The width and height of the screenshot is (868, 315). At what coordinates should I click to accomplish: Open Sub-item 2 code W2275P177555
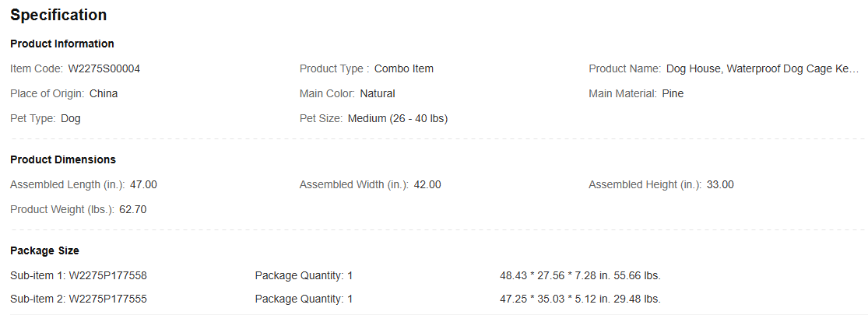pos(107,299)
